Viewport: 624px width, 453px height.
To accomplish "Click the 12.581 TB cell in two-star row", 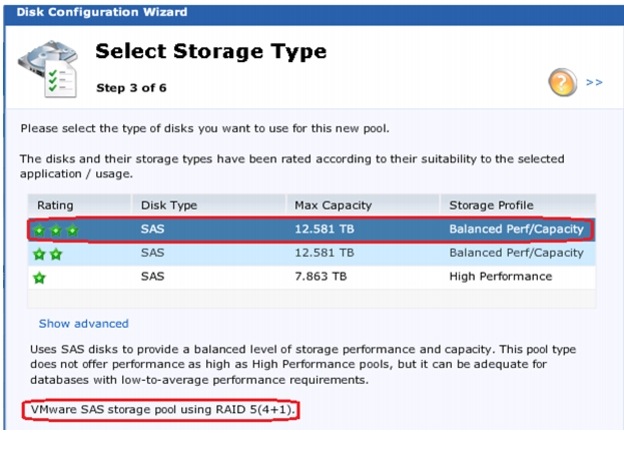I will point(324,253).
